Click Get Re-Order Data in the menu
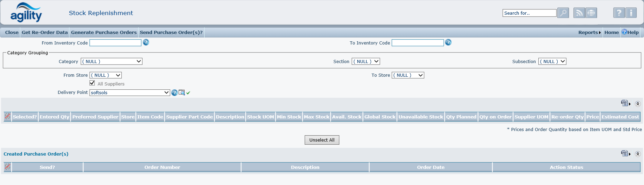Viewport: 644px width, 185px height. [45, 32]
